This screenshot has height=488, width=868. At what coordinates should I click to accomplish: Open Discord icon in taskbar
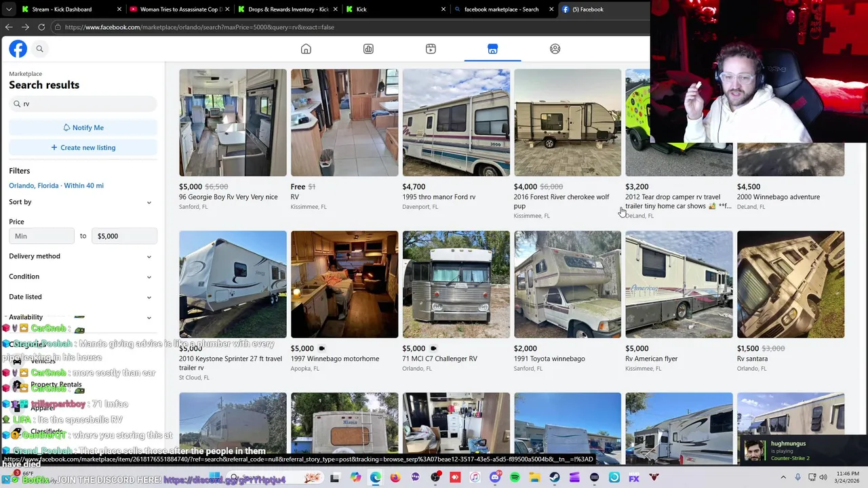tap(495, 478)
